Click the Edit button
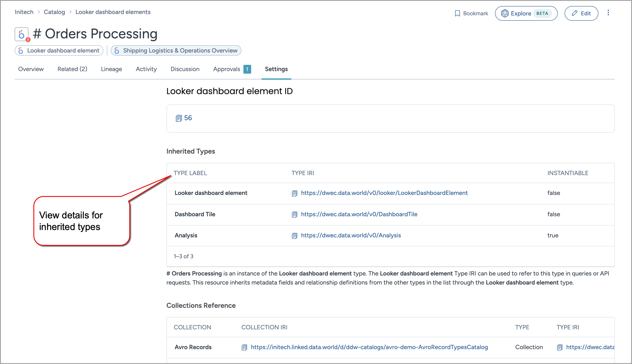 (x=581, y=14)
